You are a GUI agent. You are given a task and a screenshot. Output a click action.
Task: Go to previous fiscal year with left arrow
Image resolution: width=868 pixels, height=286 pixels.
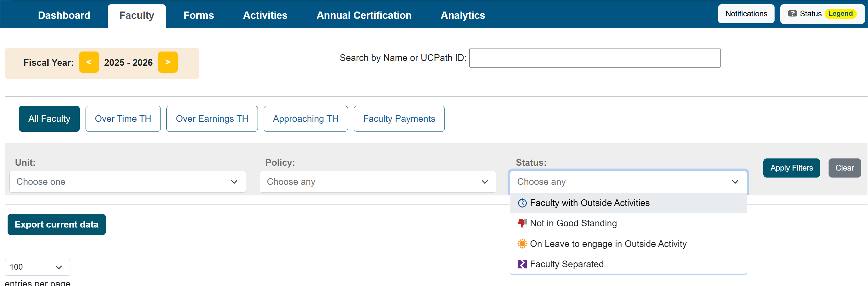[x=89, y=62]
